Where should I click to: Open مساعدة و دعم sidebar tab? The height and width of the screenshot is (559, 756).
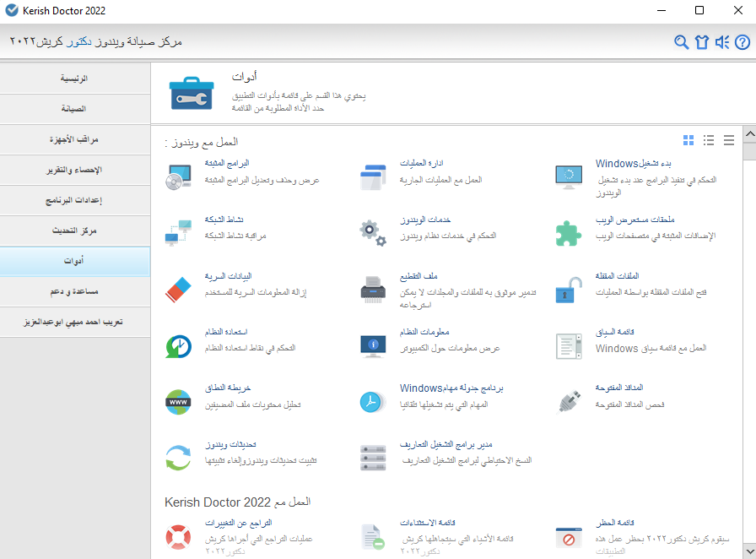pos(75,291)
